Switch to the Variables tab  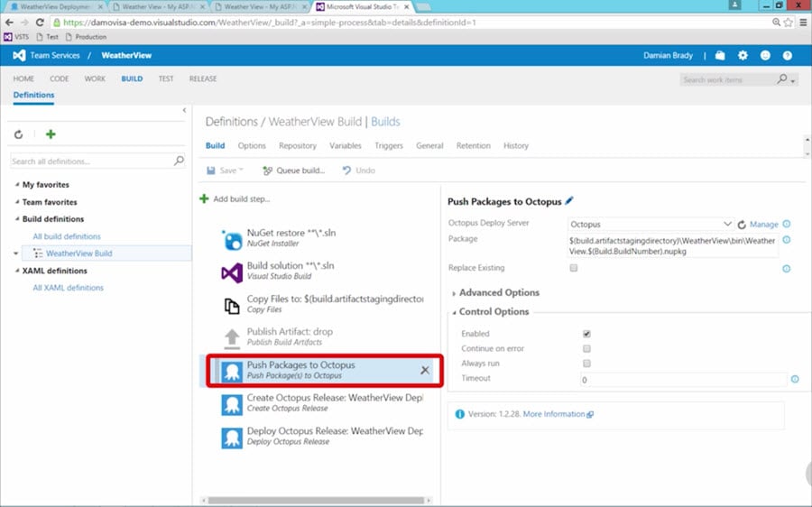tap(346, 145)
